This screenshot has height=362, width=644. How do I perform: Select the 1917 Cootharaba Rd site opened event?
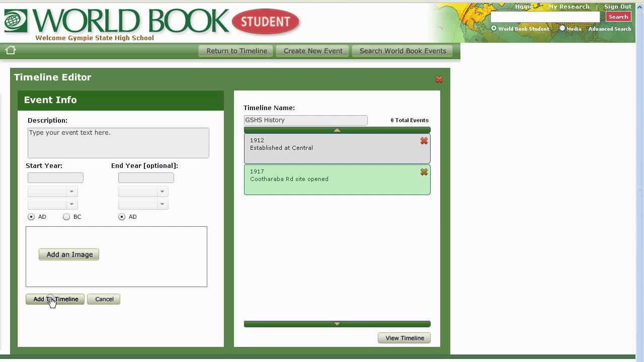(337, 179)
